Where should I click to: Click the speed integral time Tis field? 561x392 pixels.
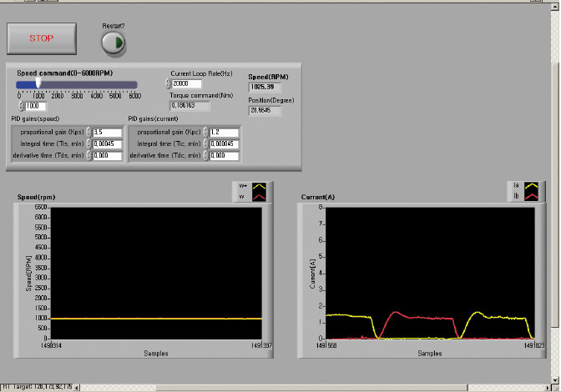pyautogui.click(x=108, y=144)
